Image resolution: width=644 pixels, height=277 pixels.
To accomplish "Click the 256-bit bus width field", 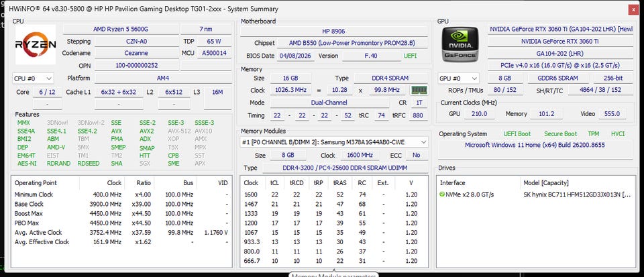I will click(614, 78).
